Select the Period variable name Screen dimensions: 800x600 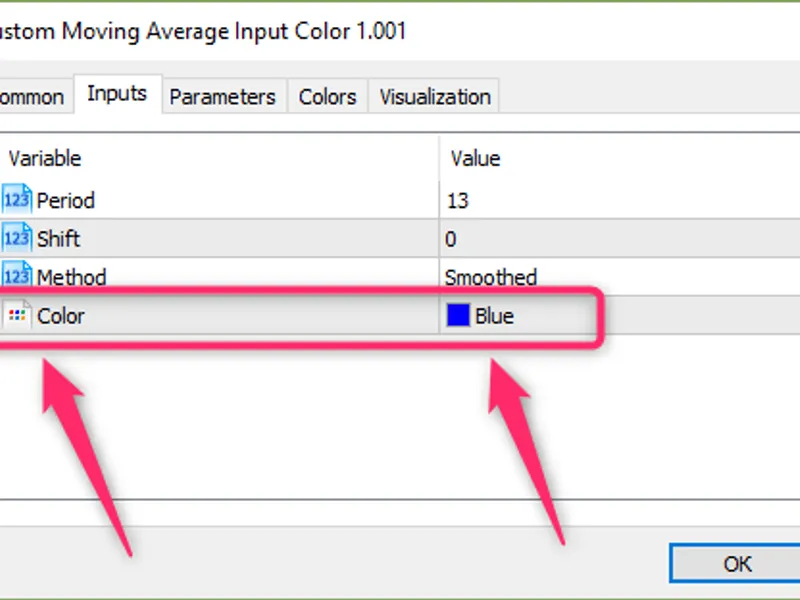66,201
